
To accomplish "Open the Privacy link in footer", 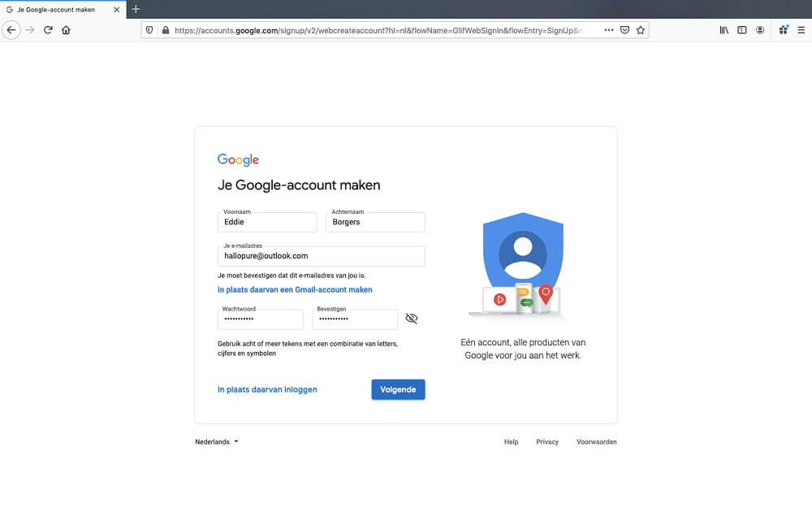I will click(x=547, y=441).
